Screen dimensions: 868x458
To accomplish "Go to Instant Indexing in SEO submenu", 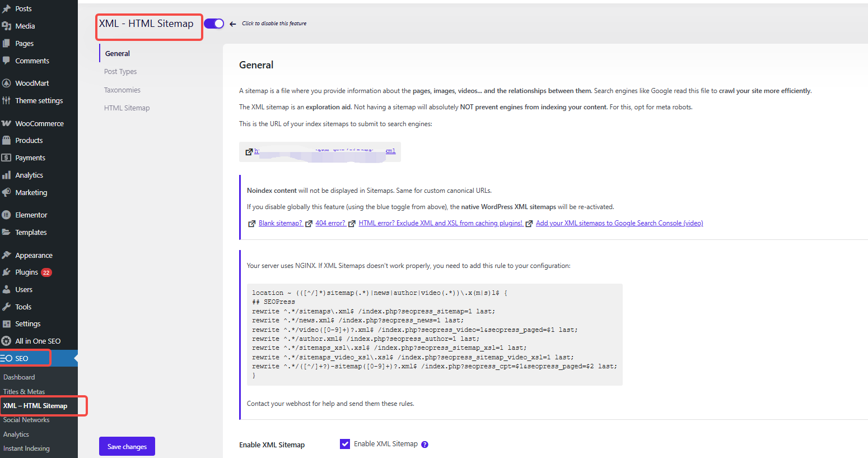I will [x=26, y=448].
